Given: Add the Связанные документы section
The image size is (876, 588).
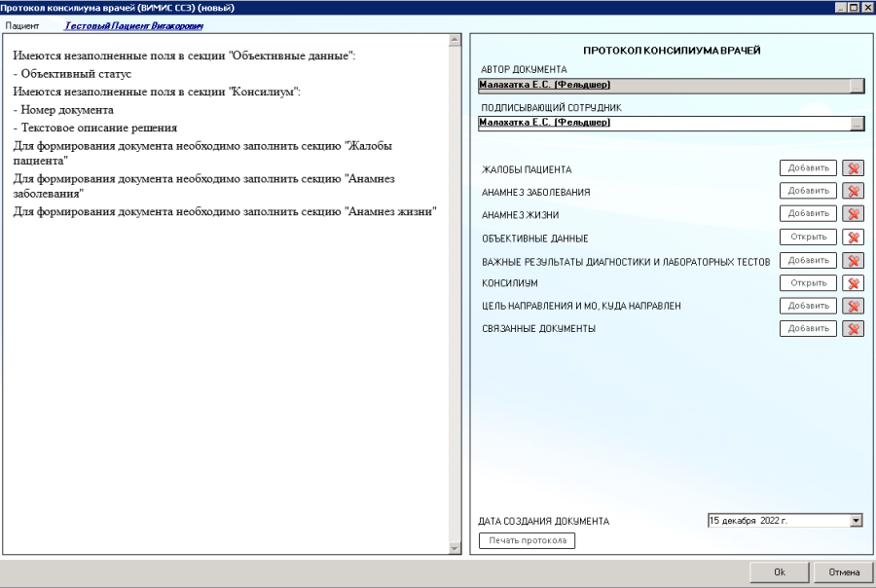Looking at the screenshot, I should (x=809, y=329).
